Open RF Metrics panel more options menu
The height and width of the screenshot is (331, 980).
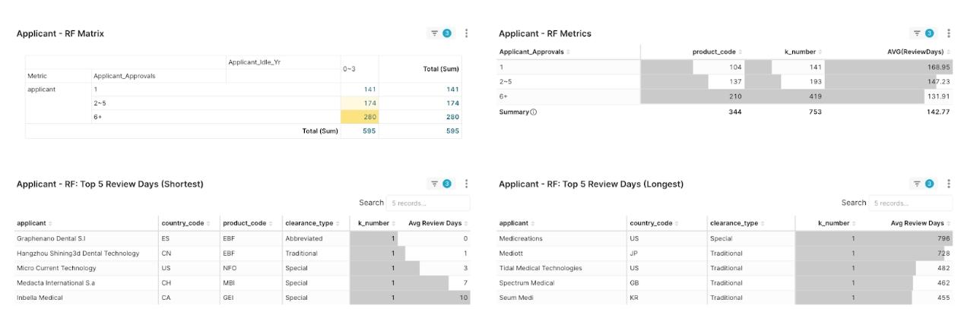(x=949, y=33)
